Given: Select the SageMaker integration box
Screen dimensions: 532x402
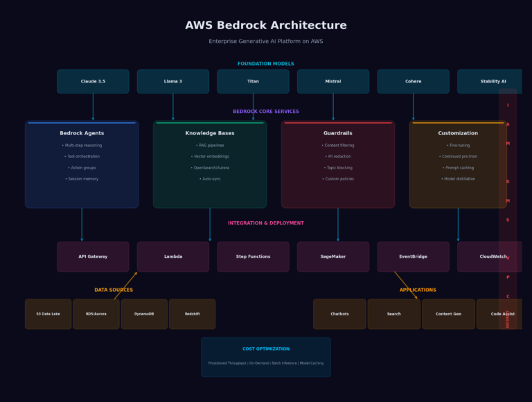Looking at the screenshot, I should click(x=333, y=256).
